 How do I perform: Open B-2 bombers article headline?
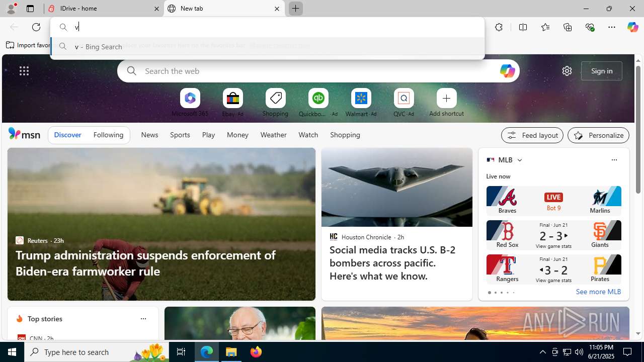pos(392,263)
